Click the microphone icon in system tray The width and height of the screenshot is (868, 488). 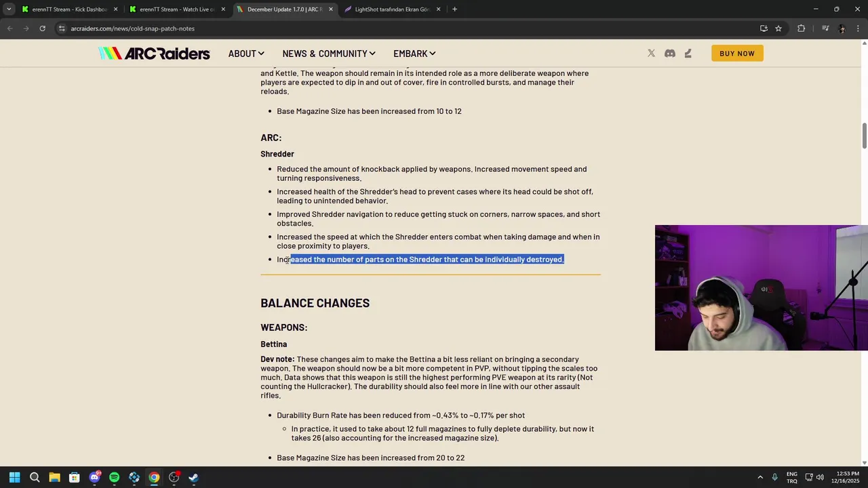coord(774,477)
